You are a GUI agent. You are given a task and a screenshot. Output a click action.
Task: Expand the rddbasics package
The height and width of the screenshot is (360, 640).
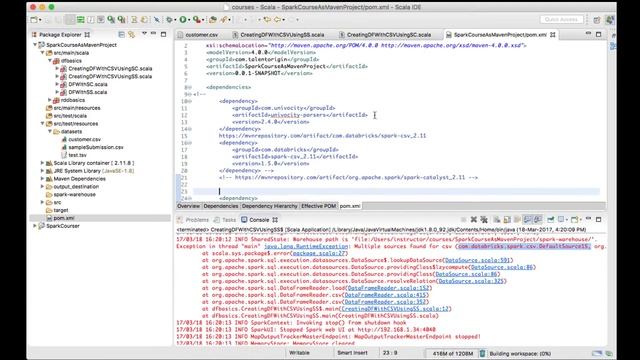click(x=50, y=100)
